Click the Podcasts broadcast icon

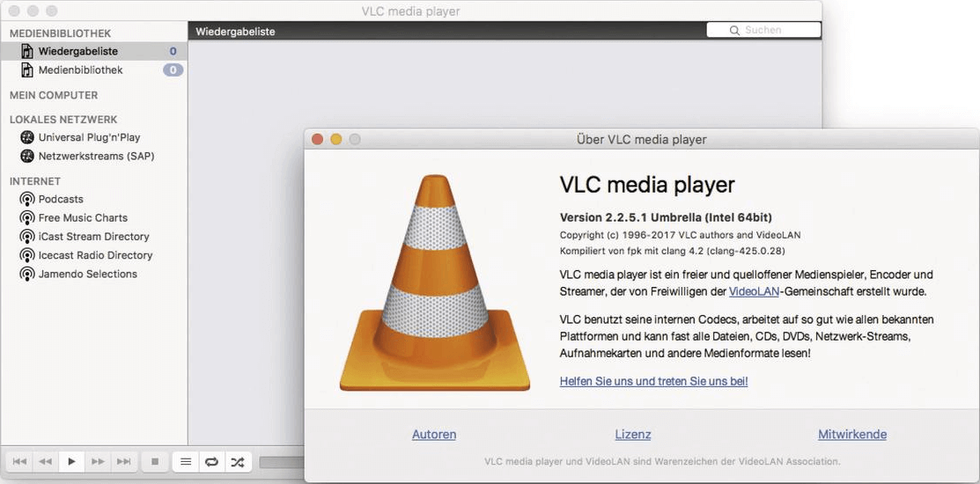[x=27, y=199]
